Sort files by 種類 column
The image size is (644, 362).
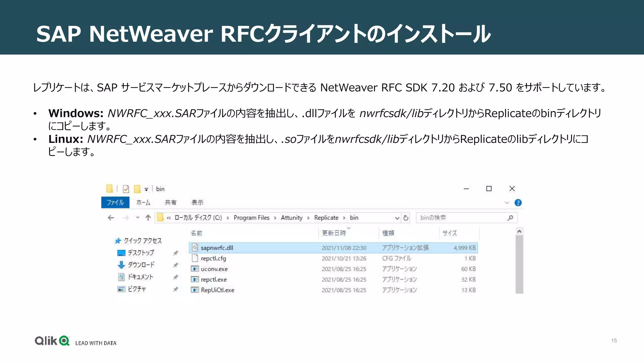[388, 233]
